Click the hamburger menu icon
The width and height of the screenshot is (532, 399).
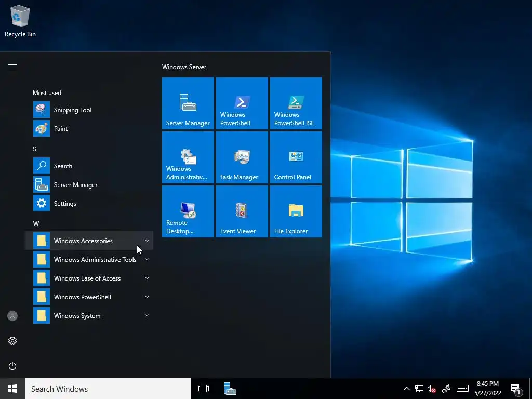12,66
